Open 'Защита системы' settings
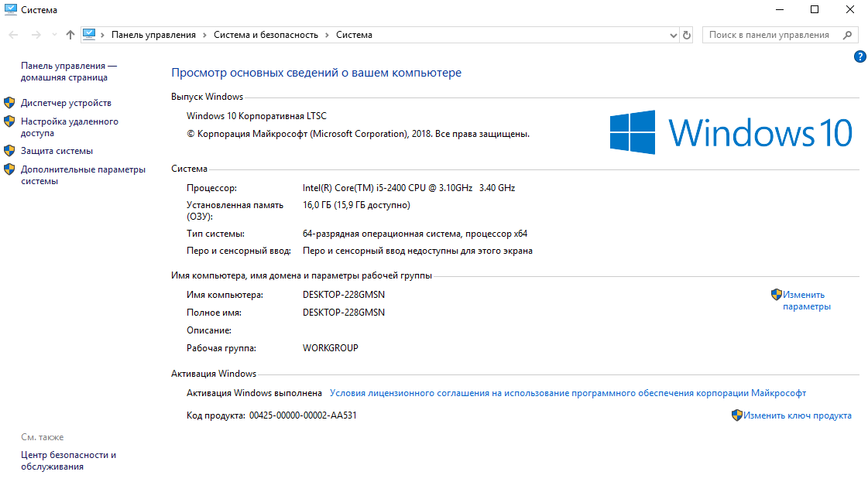868x482 pixels. pos(57,151)
